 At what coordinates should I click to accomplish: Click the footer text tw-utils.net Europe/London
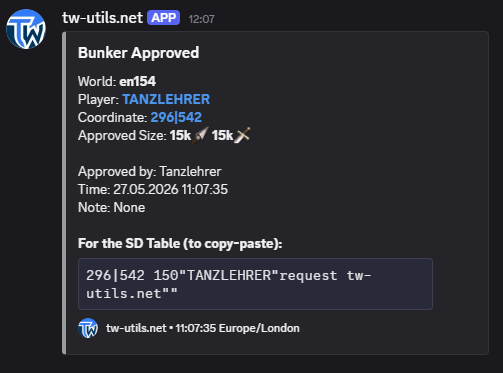click(x=203, y=328)
